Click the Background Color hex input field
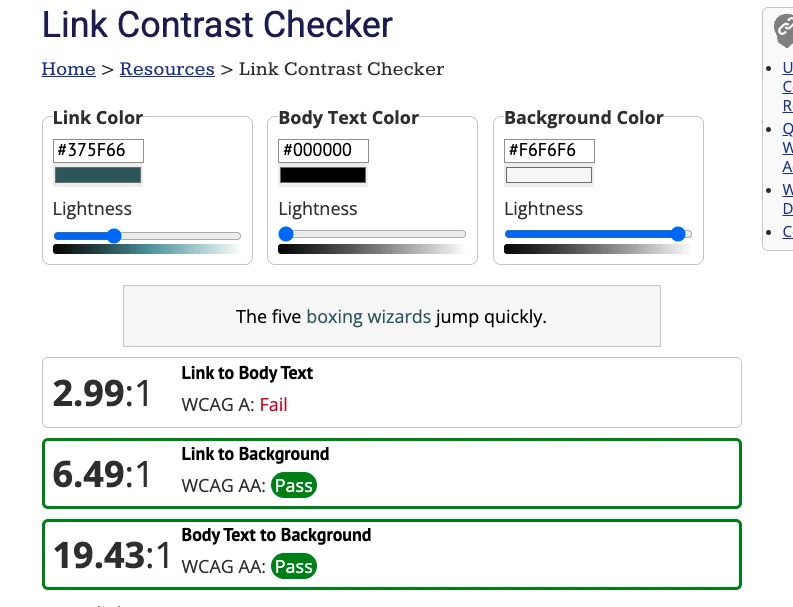 click(x=549, y=150)
